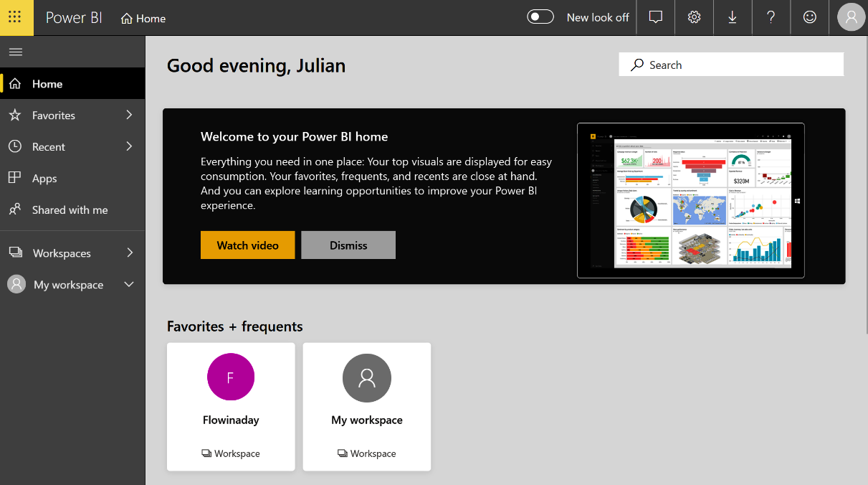Screen dimensions: 868x485
Task: Click the purple F Flowinaday avatar
Action: click(231, 377)
